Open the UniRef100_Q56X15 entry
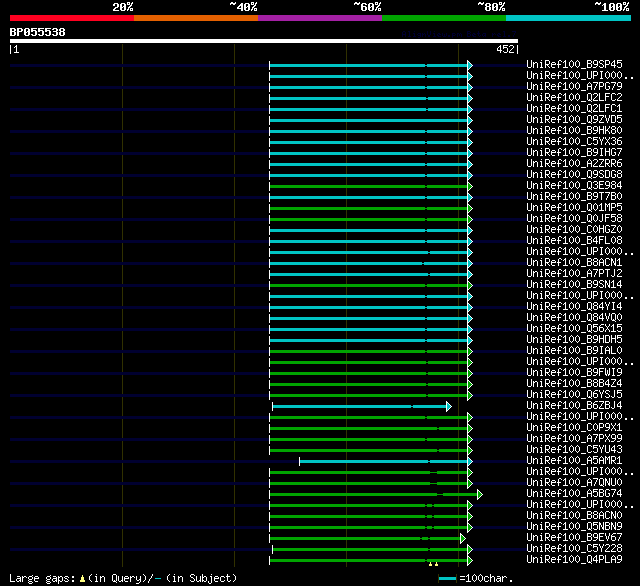The image size is (640, 586). coord(574,329)
